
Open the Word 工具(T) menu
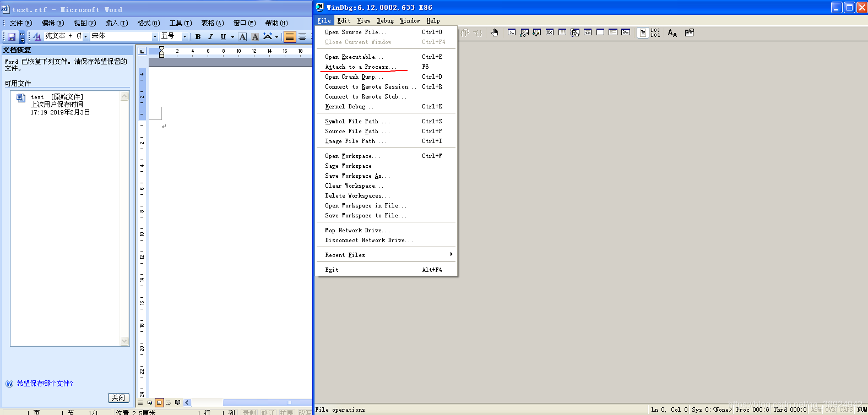181,23
